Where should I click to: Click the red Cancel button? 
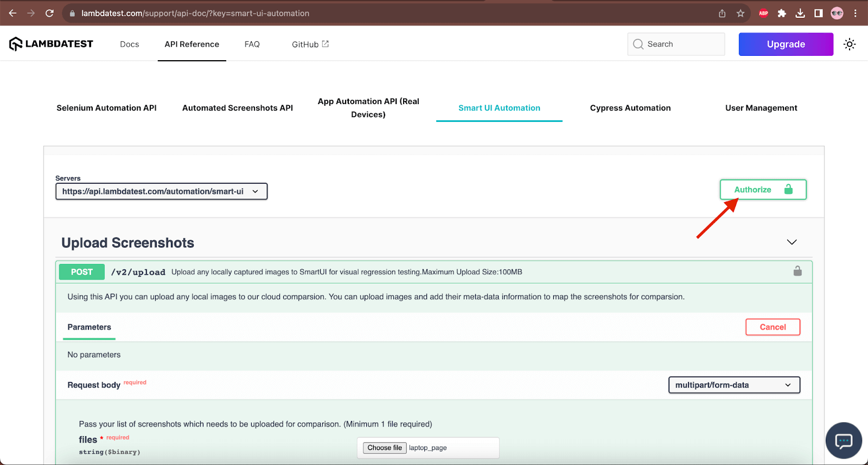click(x=773, y=327)
